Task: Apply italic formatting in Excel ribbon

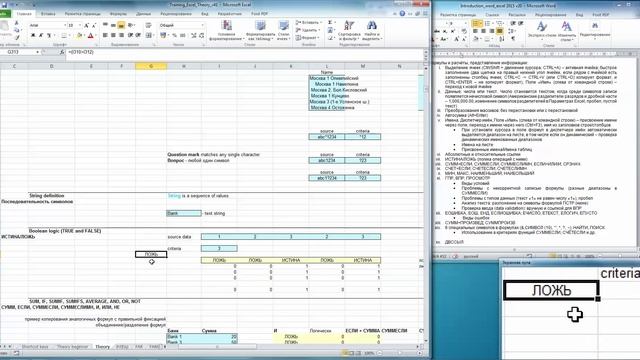Action: (41, 36)
